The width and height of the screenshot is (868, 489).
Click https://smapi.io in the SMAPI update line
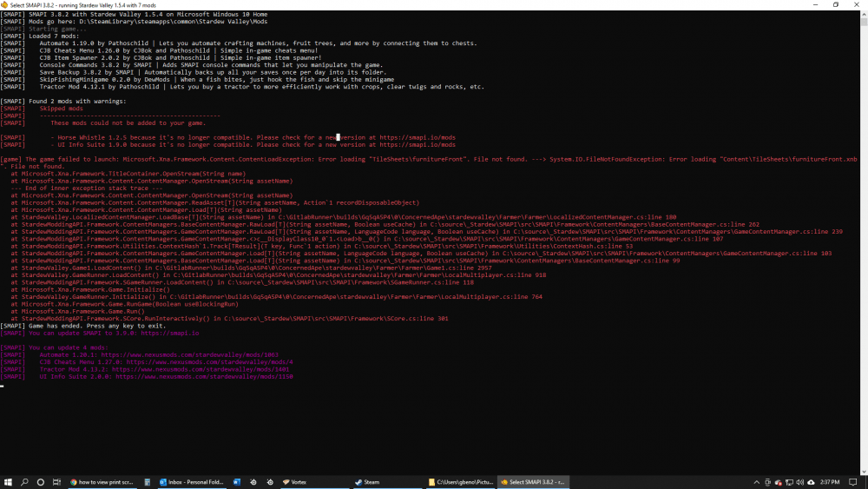coord(169,334)
